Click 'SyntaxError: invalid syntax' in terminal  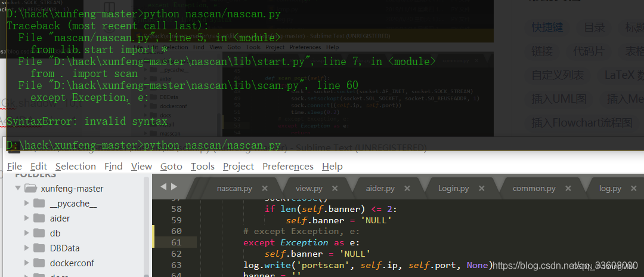point(87,122)
